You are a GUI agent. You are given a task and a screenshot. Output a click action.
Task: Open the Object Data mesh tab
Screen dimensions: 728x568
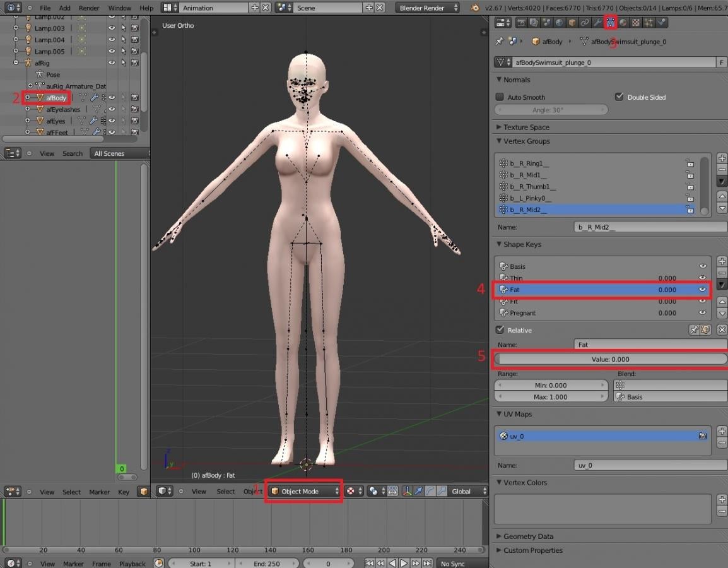coord(610,22)
